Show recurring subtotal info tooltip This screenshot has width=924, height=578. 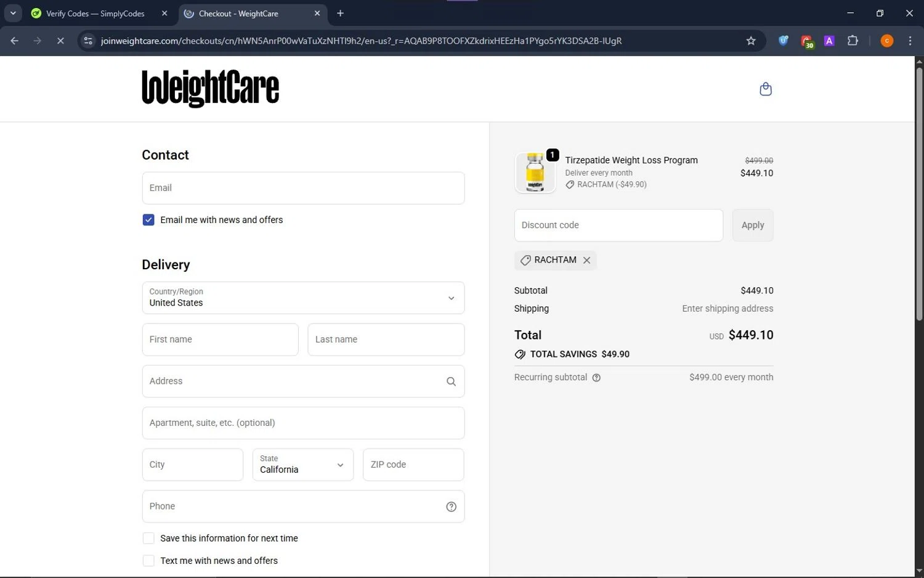click(596, 378)
